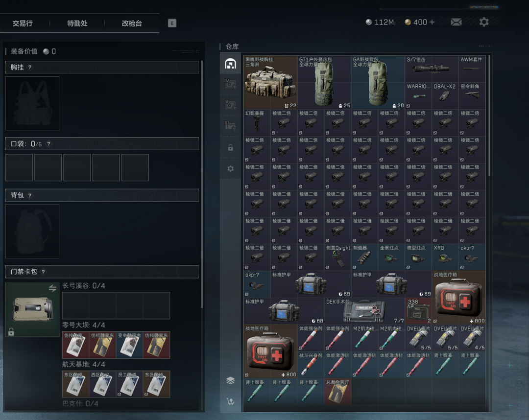Open the 改枪台 tab
Screen dimensions: 529x420
coord(132,23)
